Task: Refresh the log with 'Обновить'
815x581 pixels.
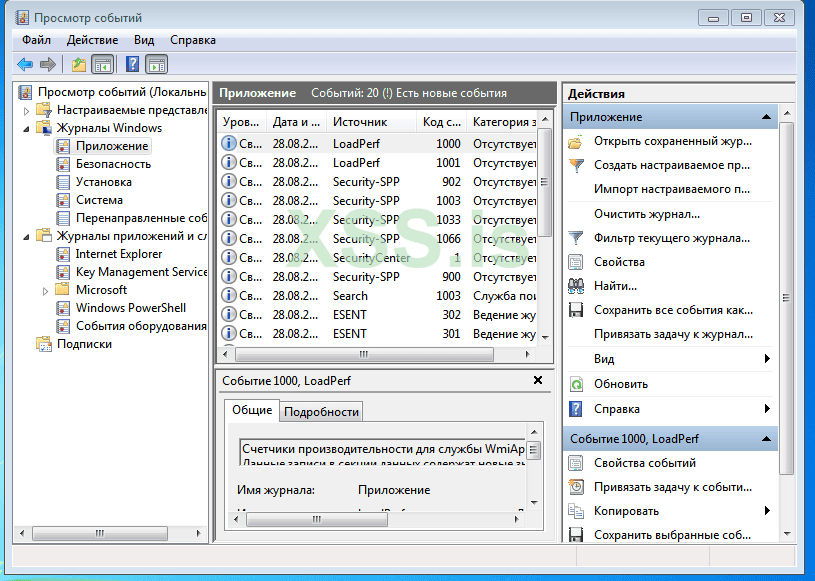Action: tap(620, 384)
